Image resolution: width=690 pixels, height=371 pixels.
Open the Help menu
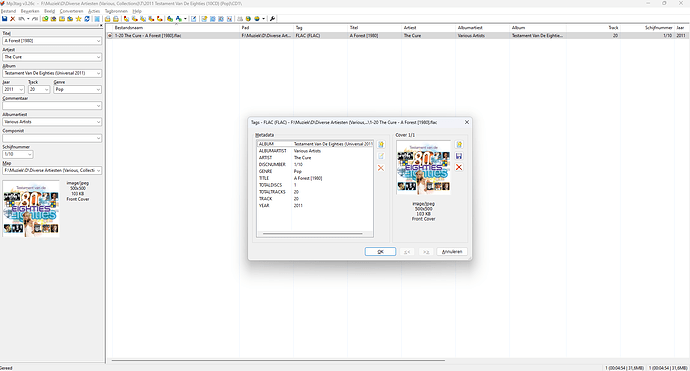pyautogui.click(x=137, y=11)
